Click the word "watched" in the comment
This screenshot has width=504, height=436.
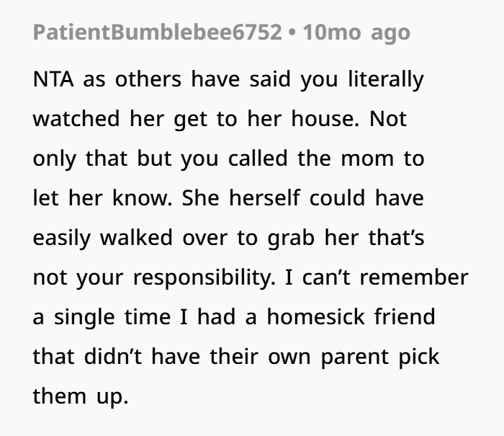(x=73, y=118)
